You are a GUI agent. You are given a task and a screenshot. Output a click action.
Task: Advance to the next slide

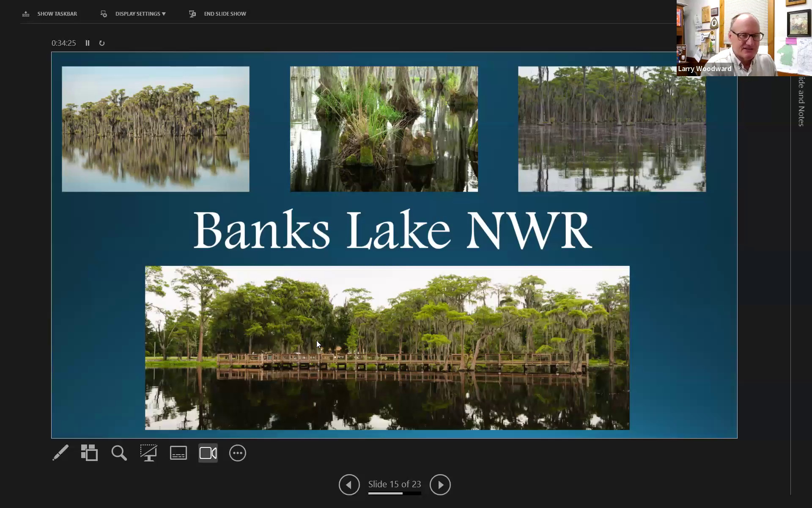440,485
